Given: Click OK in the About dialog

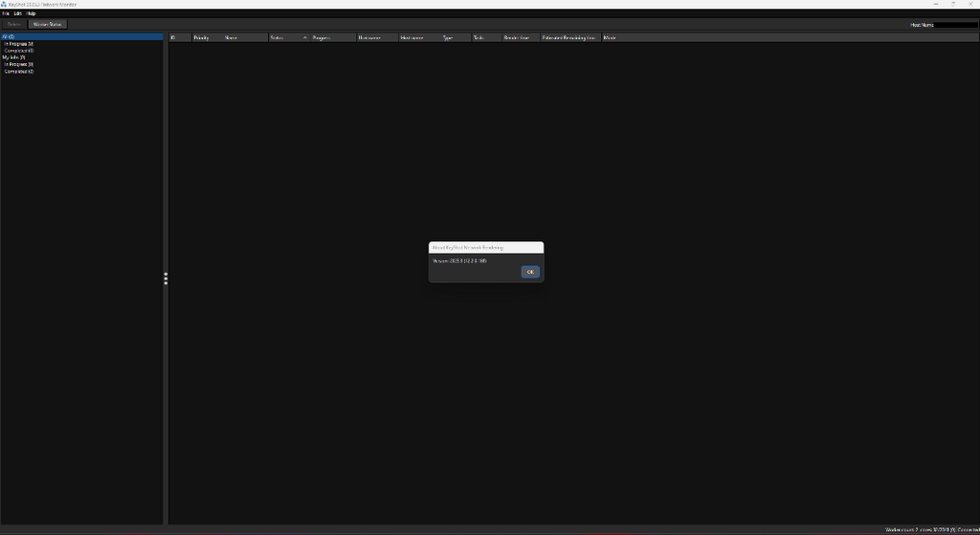Looking at the screenshot, I should coord(530,272).
